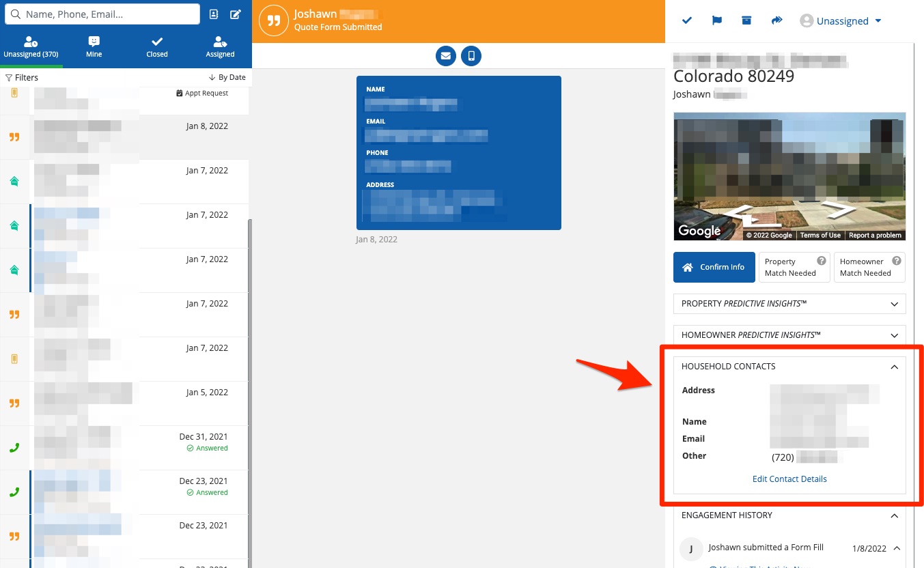Collapse the Engagement History section
This screenshot has height=568, width=924.
(x=894, y=515)
